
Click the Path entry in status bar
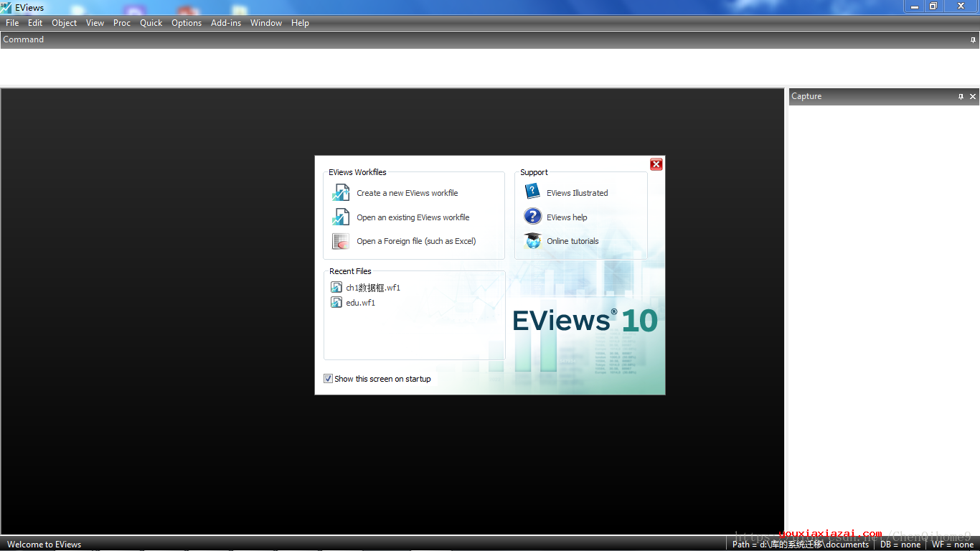[801, 545]
